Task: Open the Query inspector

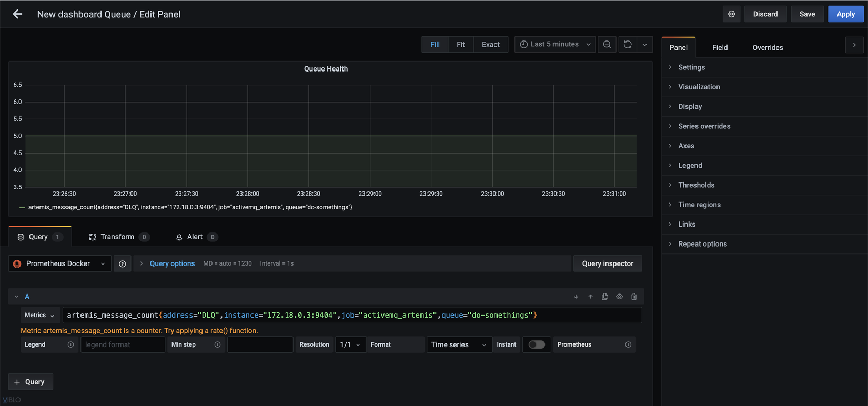Action: (607, 264)
